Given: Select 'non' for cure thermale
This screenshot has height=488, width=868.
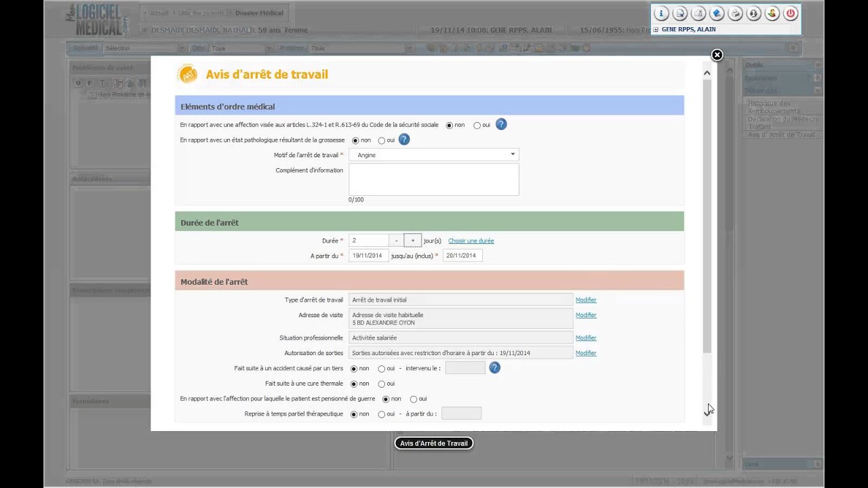Looking at the screenshot, I should pos(353,384).
